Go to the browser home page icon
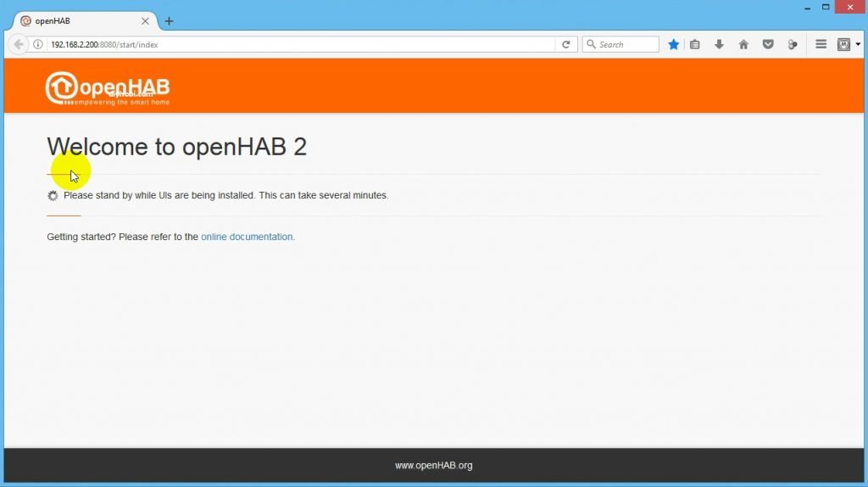This screenshot has width=868, height=487. click(x=743, y=44)
